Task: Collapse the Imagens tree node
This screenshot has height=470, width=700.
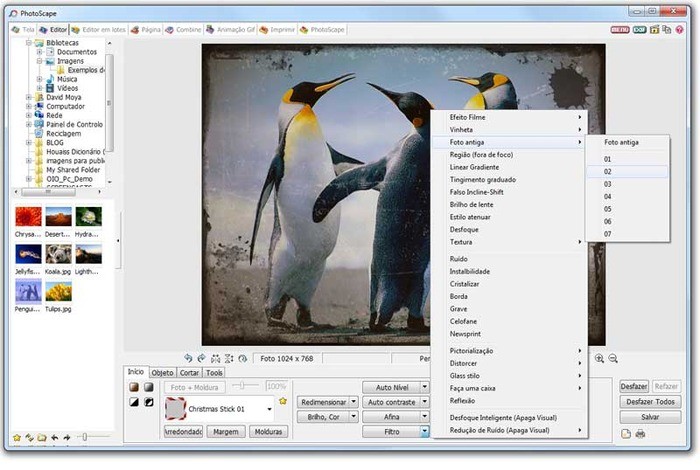Action: coord(39,61)
